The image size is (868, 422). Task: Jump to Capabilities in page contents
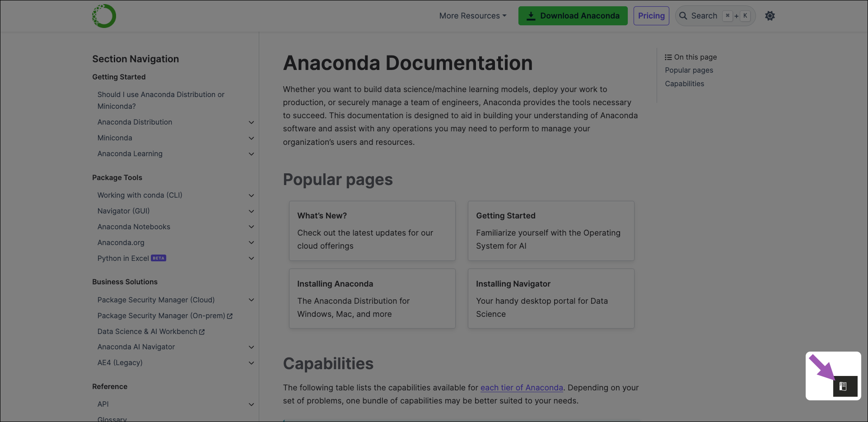pos(684,83)
